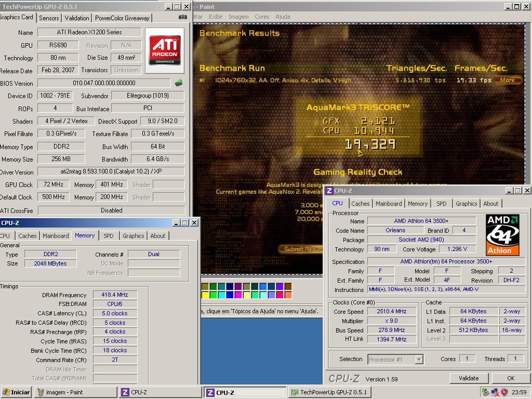Viewport: 532px width, 399px height.
Task: Click the GPU name field ATI Radeon X1200 Series
Action: [89, 32]
